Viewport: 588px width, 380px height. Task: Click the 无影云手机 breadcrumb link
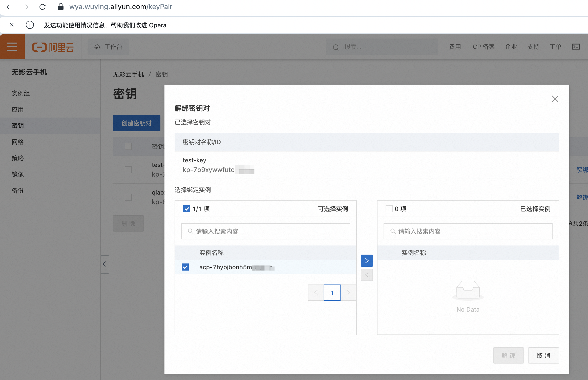pos(128,74)
